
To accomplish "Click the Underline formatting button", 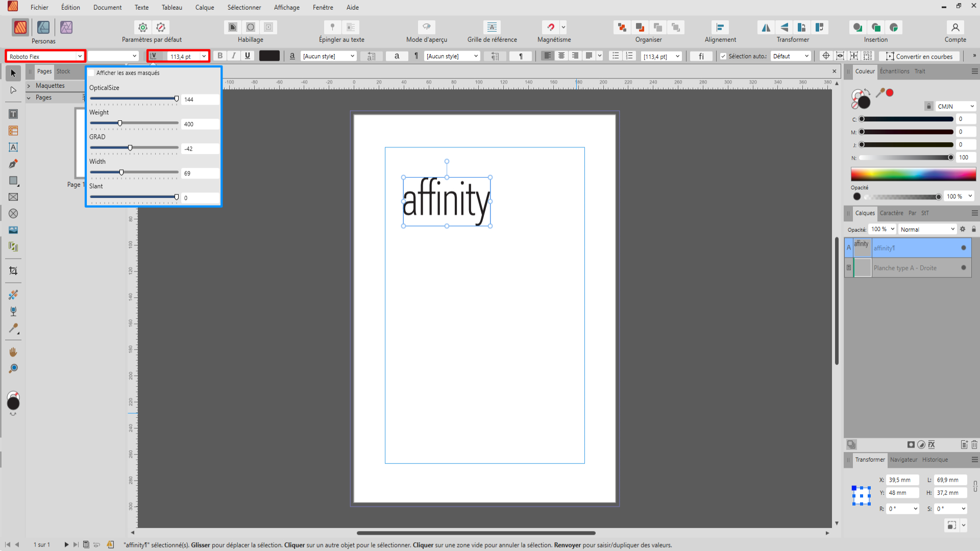I will 248,56.
